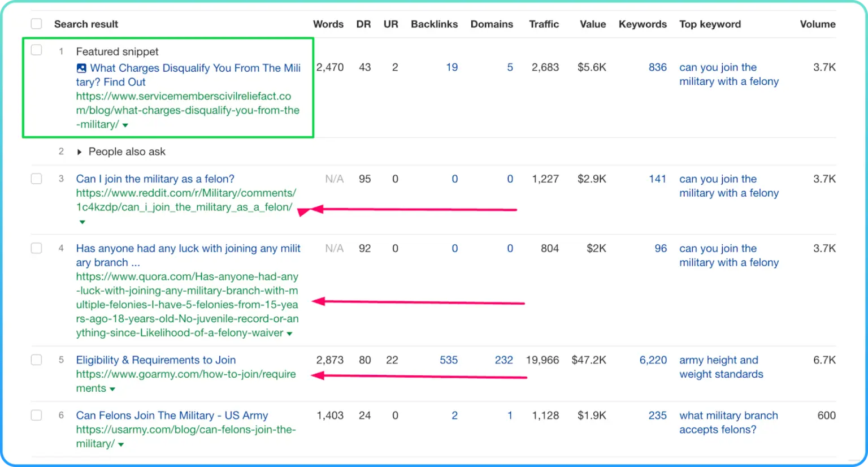This screenshot has height=467, width=868.
Task: Expand the caret after the Quora URL
Action: 290,334
